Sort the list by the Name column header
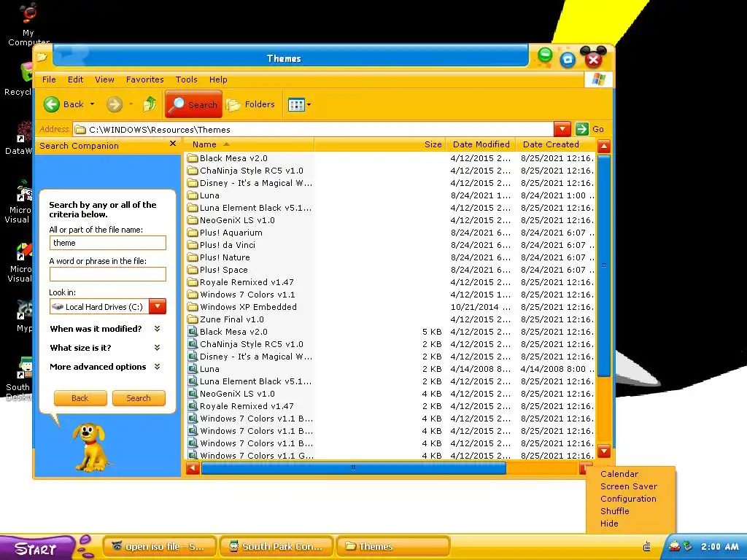Image resolution: width=747 pixels, height=560 pixels. coord(248,144)
